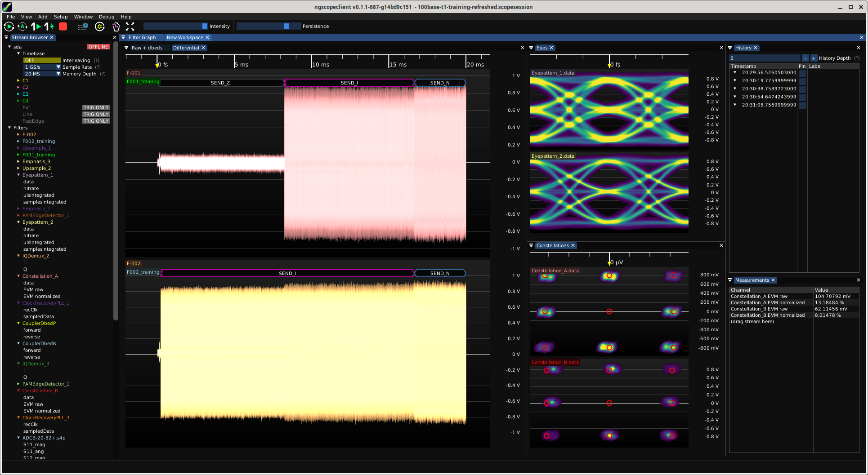Viewport: 868px width, 475px height.
Task: Toggle pin for timestamp 20:30:54.6474243999
Action: [802, 97]
